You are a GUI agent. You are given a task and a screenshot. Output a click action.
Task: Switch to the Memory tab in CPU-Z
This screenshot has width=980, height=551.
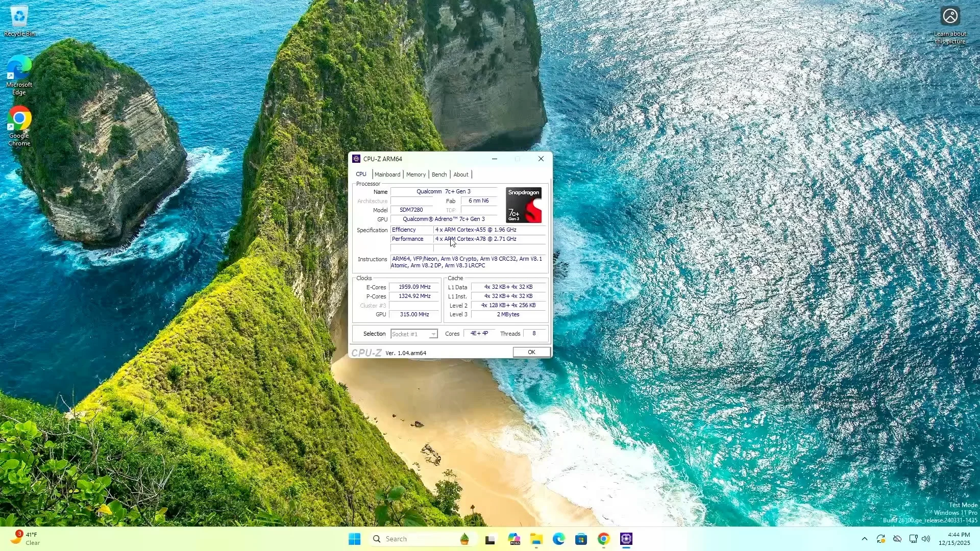(x=416, y=174)
